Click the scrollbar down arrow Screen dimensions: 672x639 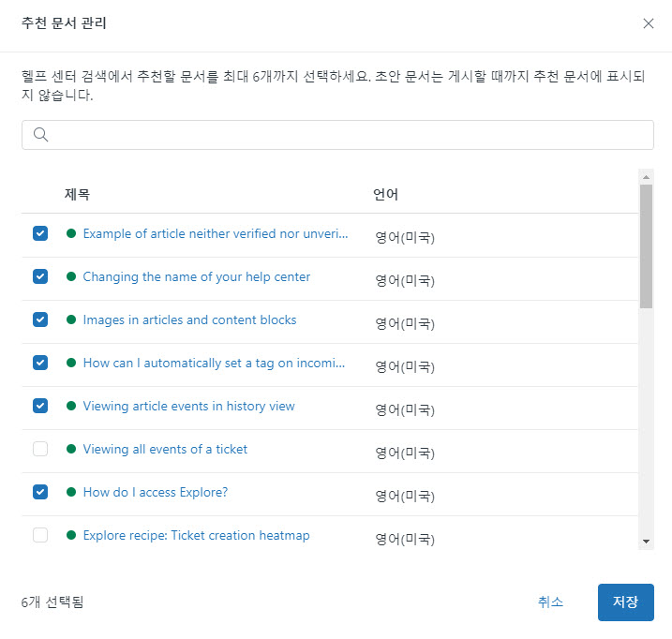tap(646, 542)
